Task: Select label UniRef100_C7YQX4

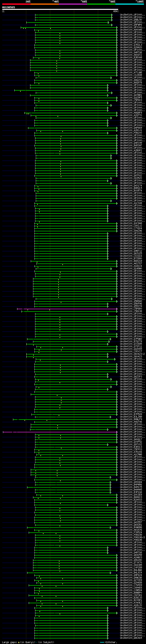Action: click(131, 228)
